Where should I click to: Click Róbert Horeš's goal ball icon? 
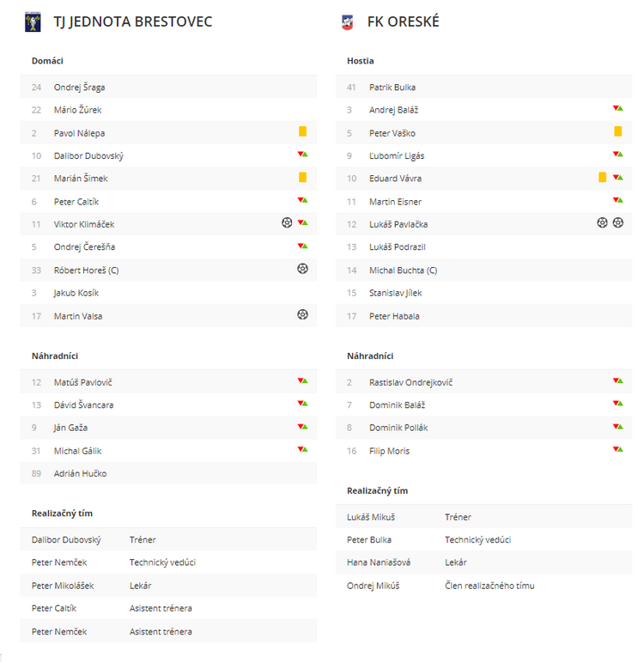pyautogui.click(x=302, y=269)
